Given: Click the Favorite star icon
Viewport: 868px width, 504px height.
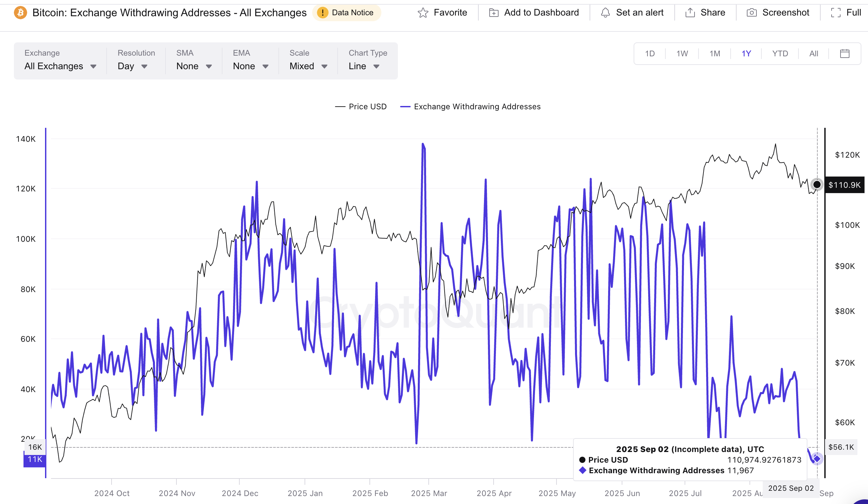Looking at the screenshot, I should (423, 13).
